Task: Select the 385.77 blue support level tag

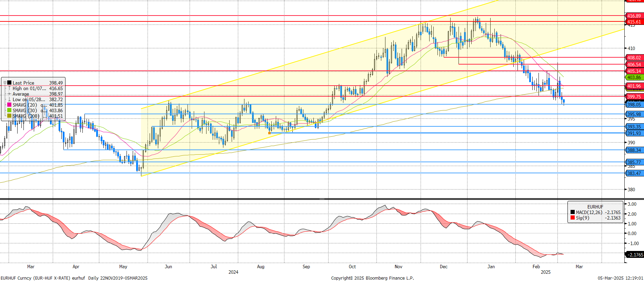Action: coord(634,162)
